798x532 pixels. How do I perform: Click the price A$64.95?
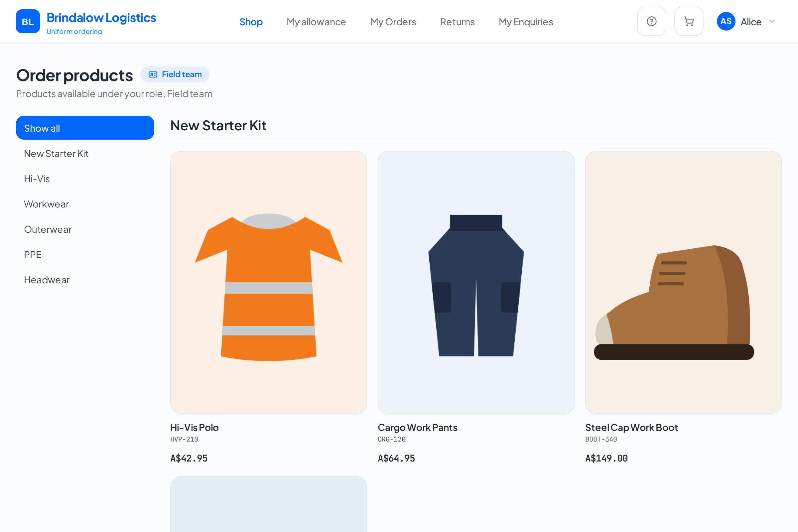pos(396,459)
